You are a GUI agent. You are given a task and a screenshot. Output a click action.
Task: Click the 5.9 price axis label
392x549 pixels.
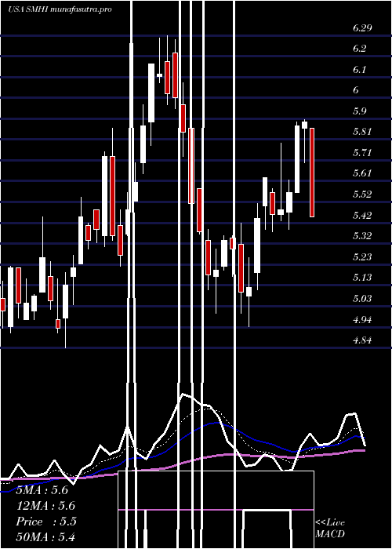(x=359, y=111)
